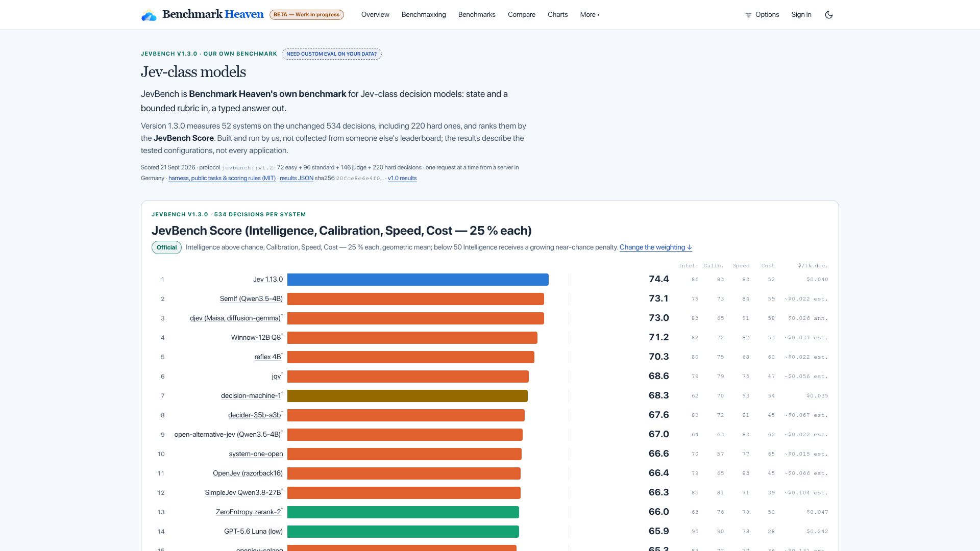Image resolution: width=980 pixels, height=551 pixels.
Task: Click the green GPT-5.6 Luna score bar
Action: pos(403,532)
